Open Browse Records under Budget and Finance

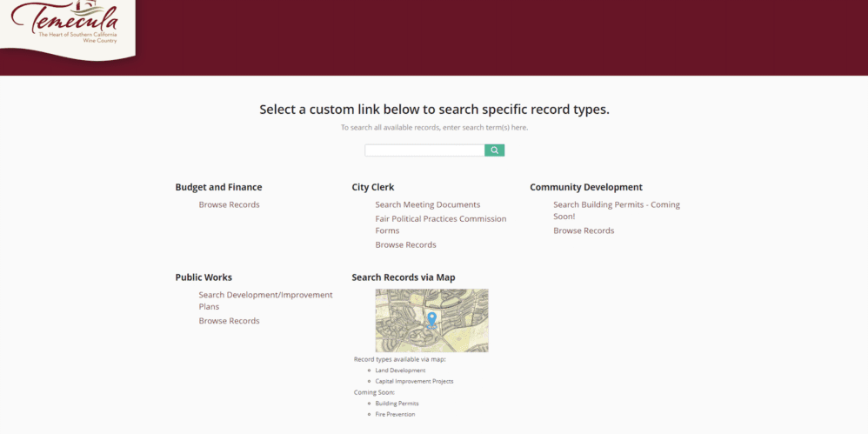tap(229, 205)
